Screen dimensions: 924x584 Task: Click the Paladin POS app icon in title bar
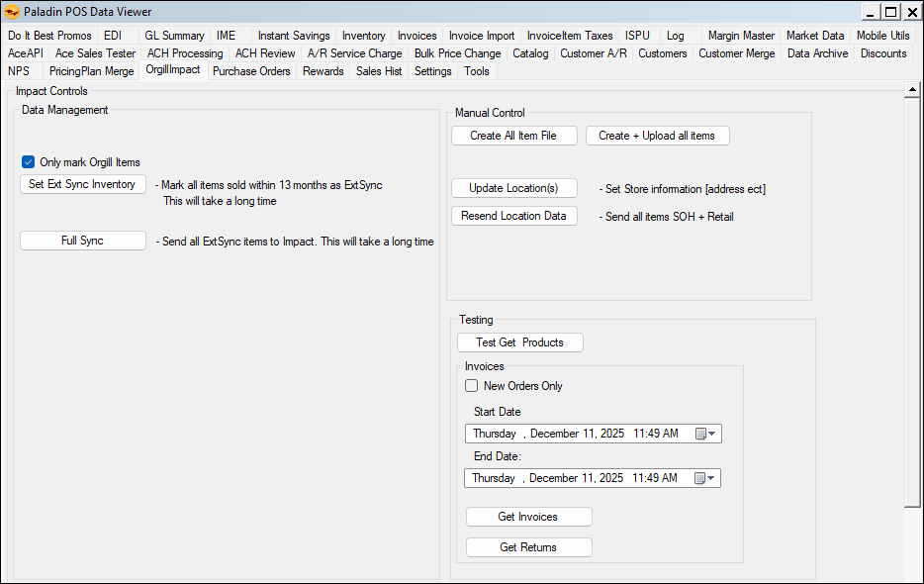coord(13,12)
